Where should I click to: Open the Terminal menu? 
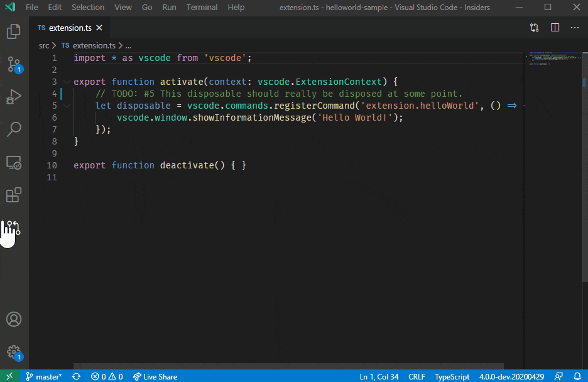(202, 7)
